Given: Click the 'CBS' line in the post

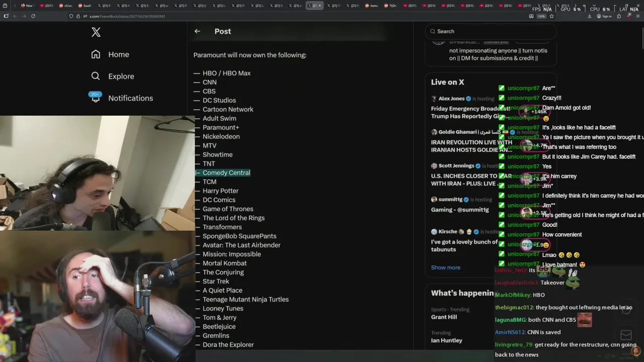Looking at the screenshot, I should click(x=209, y=91).
